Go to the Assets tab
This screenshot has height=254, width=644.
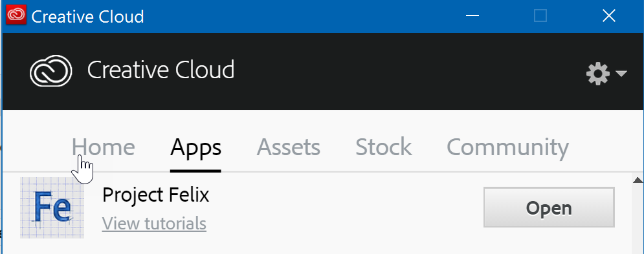pos(288,147)
